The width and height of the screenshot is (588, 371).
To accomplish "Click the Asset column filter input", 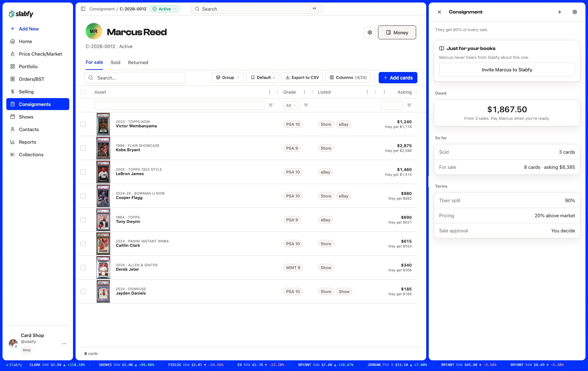I will tap(179, 105).
